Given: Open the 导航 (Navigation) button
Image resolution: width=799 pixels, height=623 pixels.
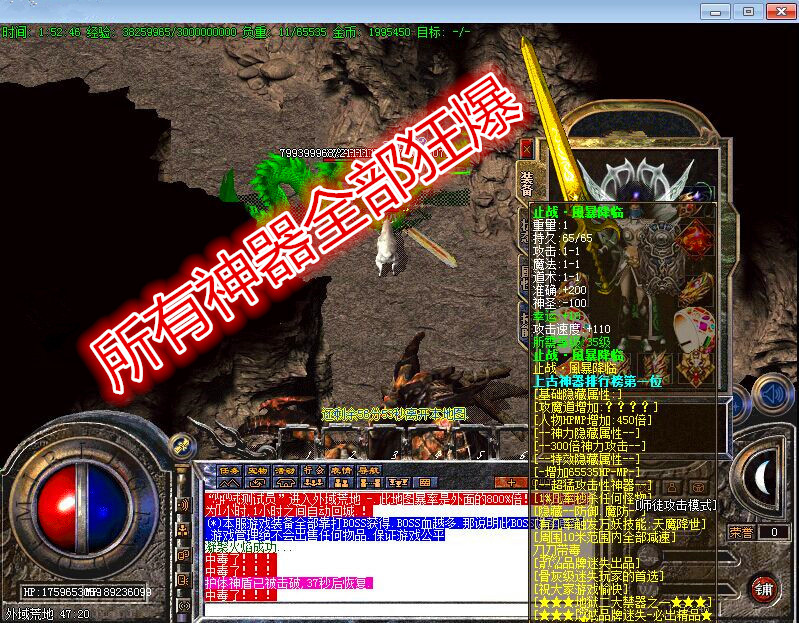Looking at the screenshot, I should (368, 470).
